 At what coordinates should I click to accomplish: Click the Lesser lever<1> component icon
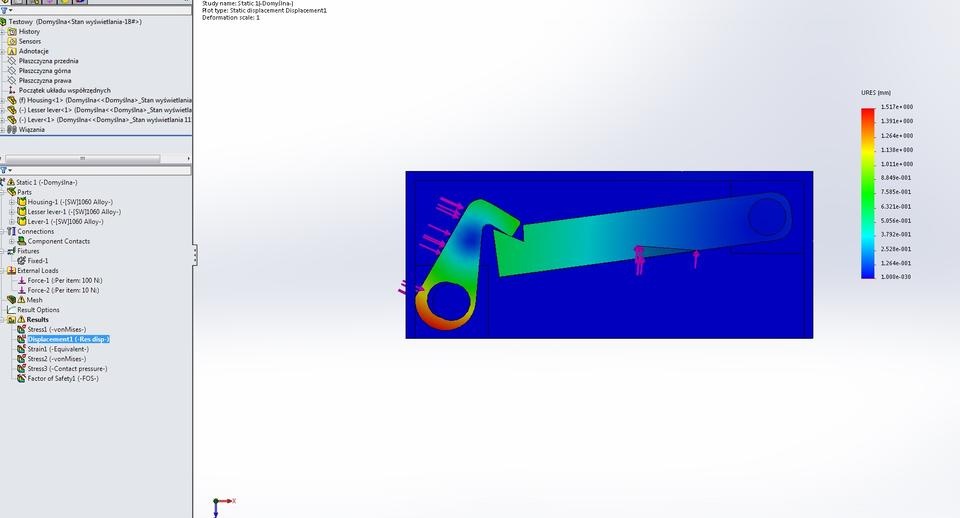pos(12,110)
